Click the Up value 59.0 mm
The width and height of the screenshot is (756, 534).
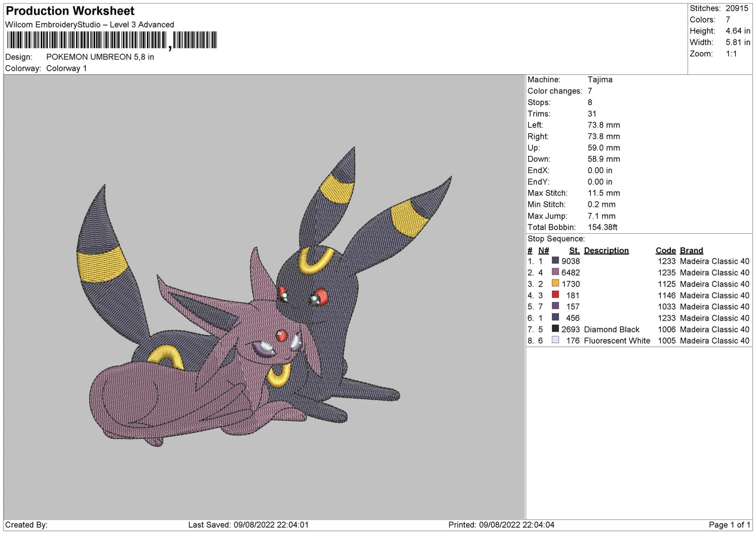pos(604,147)
